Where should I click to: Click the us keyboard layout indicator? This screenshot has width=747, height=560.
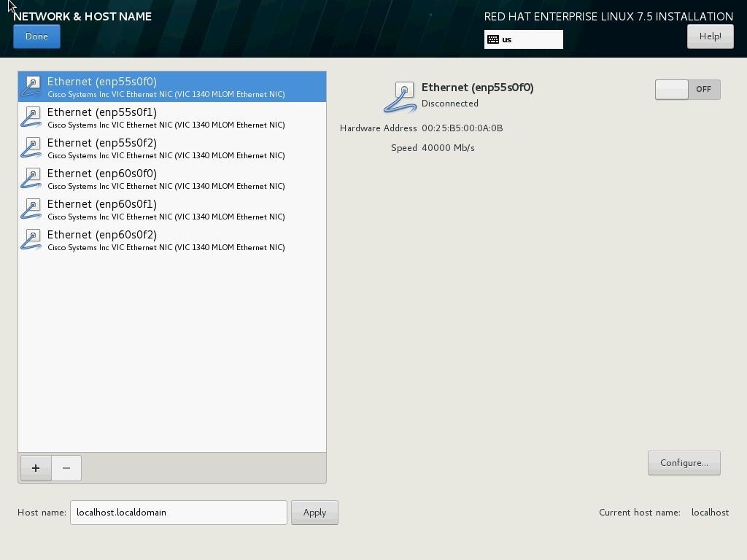(523, 39)
